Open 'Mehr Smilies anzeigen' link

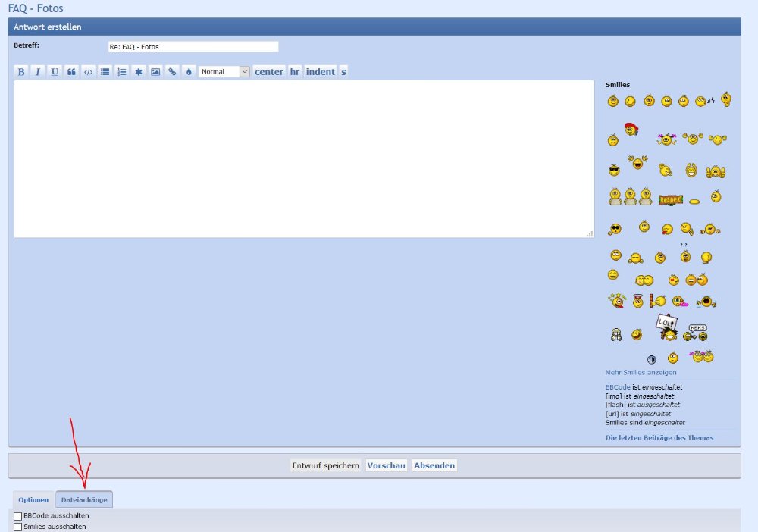pos(641,372)
